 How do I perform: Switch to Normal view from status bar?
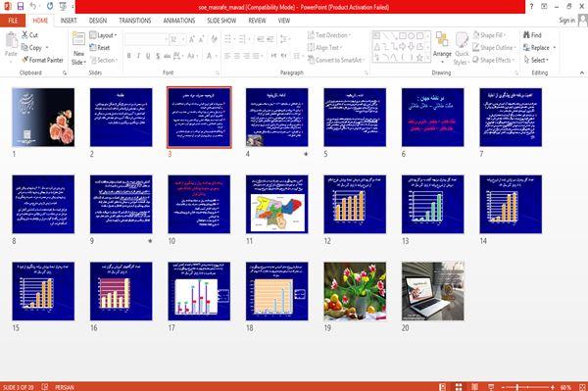click(443, 387)
